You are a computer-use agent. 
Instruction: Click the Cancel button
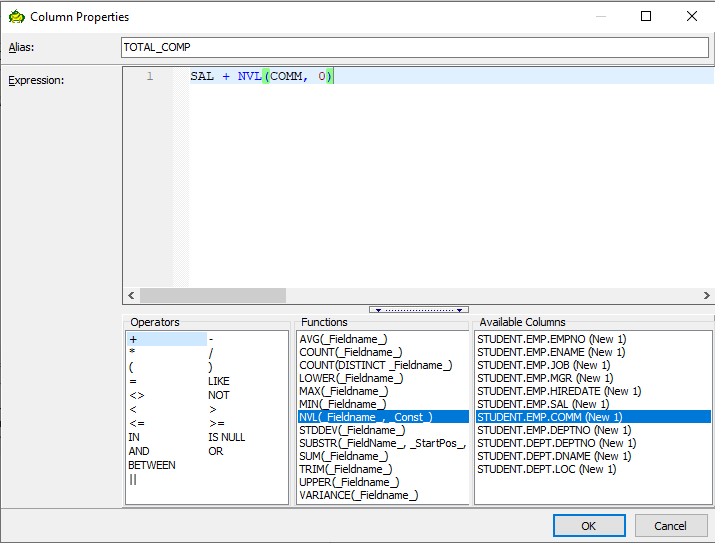[x=670, y=526]
